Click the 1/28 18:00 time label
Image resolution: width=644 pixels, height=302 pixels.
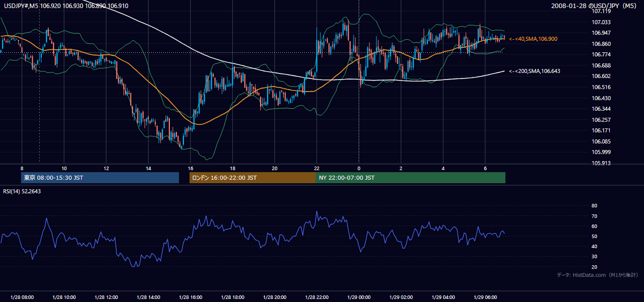232,297
